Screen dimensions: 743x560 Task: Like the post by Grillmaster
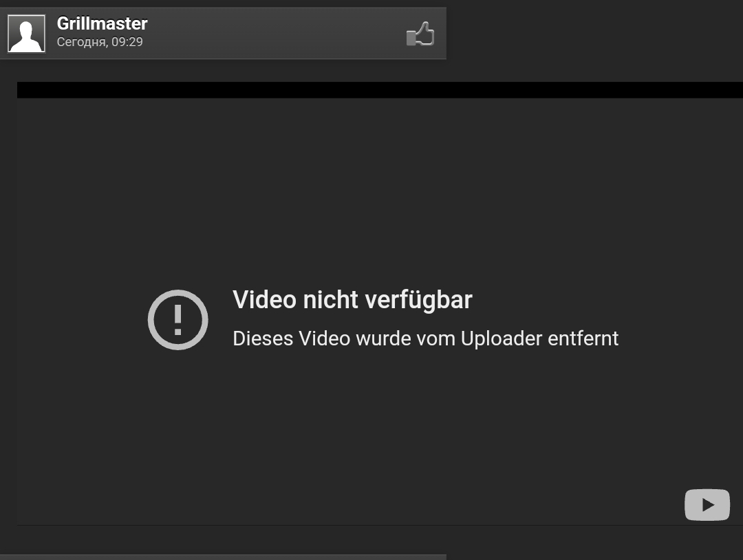click(x=420, y=34)
